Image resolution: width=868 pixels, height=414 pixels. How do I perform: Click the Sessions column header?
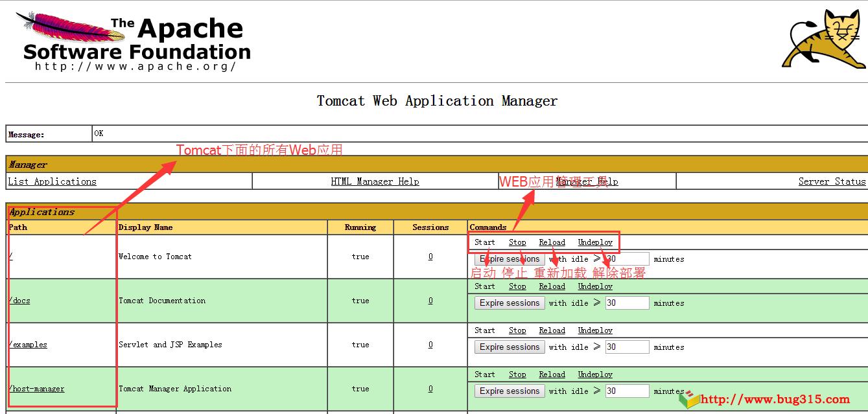430,227
